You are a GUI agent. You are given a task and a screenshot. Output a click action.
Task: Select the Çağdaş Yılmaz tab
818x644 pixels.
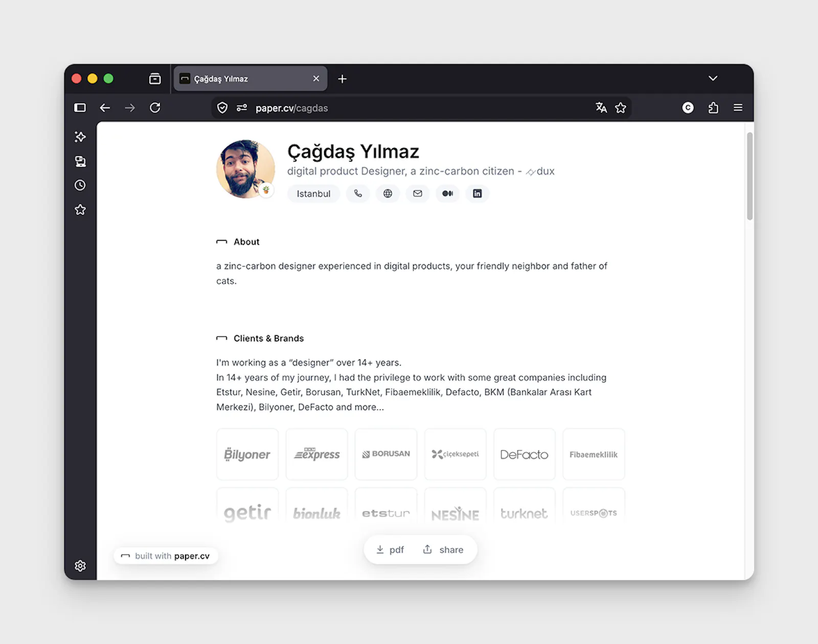[x=251, y=79]
